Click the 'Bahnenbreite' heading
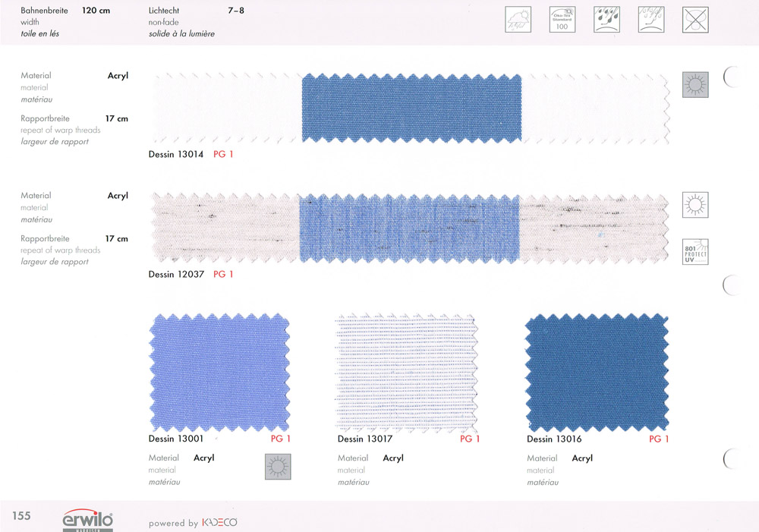Image resolution: width=759 pixels, height=532 pixels. pos(45,10)
